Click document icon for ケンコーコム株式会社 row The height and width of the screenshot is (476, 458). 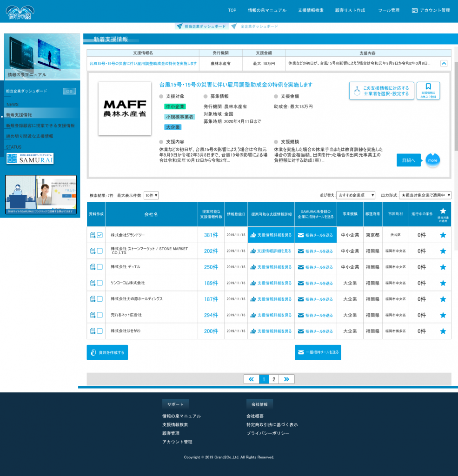[93, 283]
